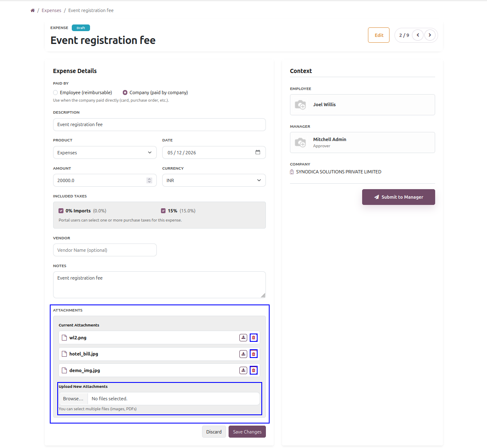487x448 pixels.
Task: Open the Product dropdown showing Expenses
Action: [x=105, y=153]
